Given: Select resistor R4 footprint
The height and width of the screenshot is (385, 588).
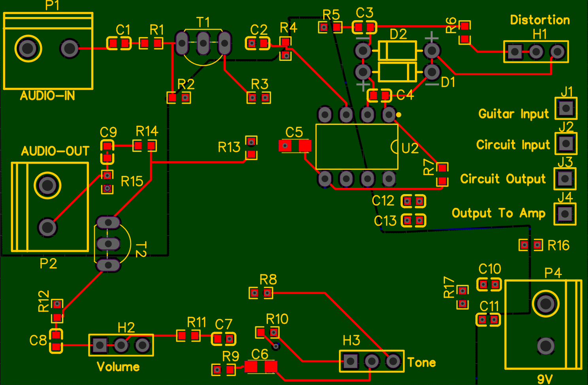Looking at the screenshot, I should point(286,48).
